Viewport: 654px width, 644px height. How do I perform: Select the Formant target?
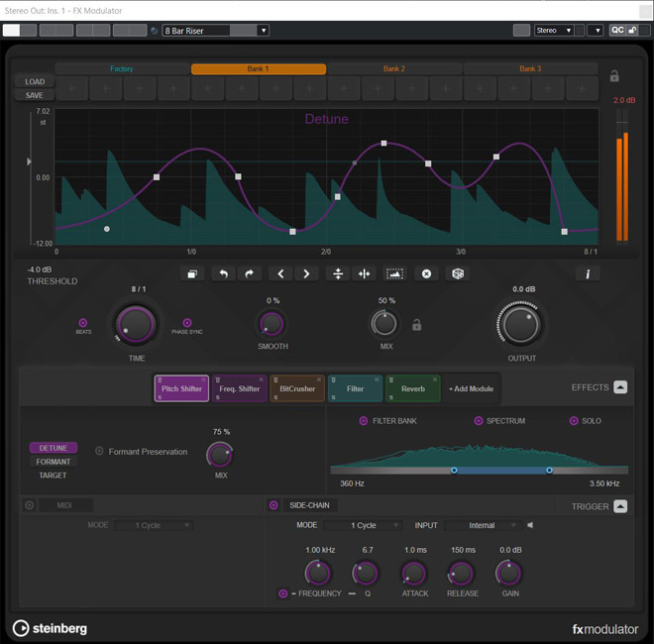[53, 462]
